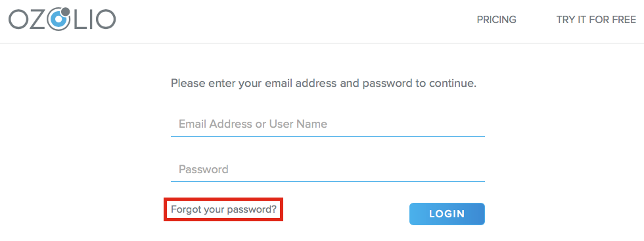Submit credentials with LOGIN
Viewport: 644px width, 241px height.
tap(447, 214)
